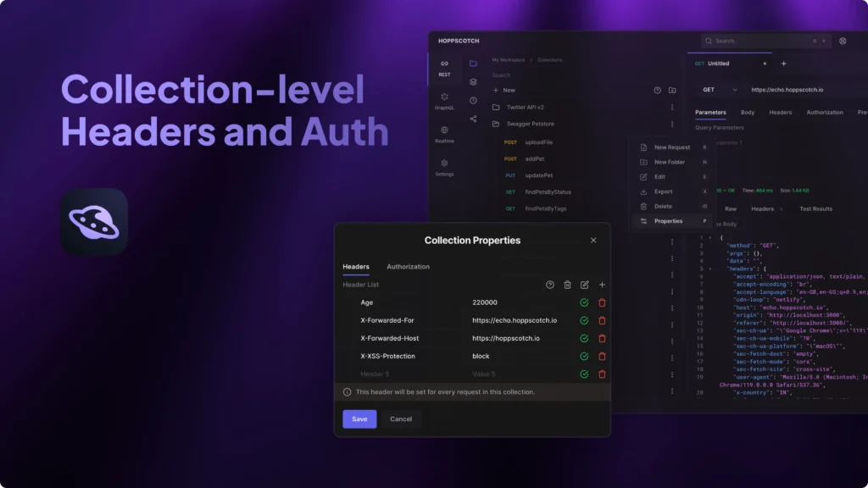
Task: Open the Share icon in the side panel
Action: point(473,119)
